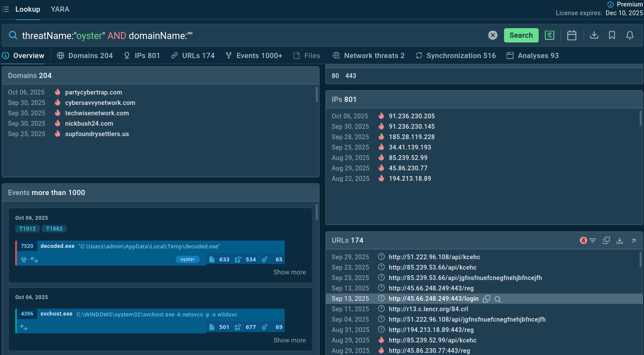Show more for the svchost.exe event
644x355 pixels.
pyautogui.click(x=289, y=340)
